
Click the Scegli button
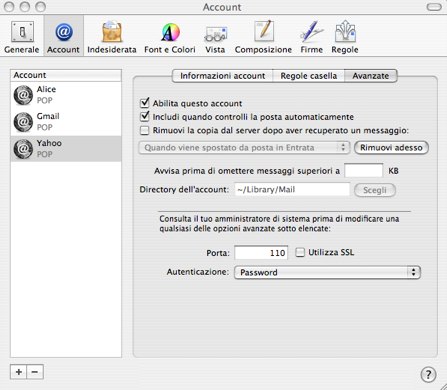(x=375, y=190)
